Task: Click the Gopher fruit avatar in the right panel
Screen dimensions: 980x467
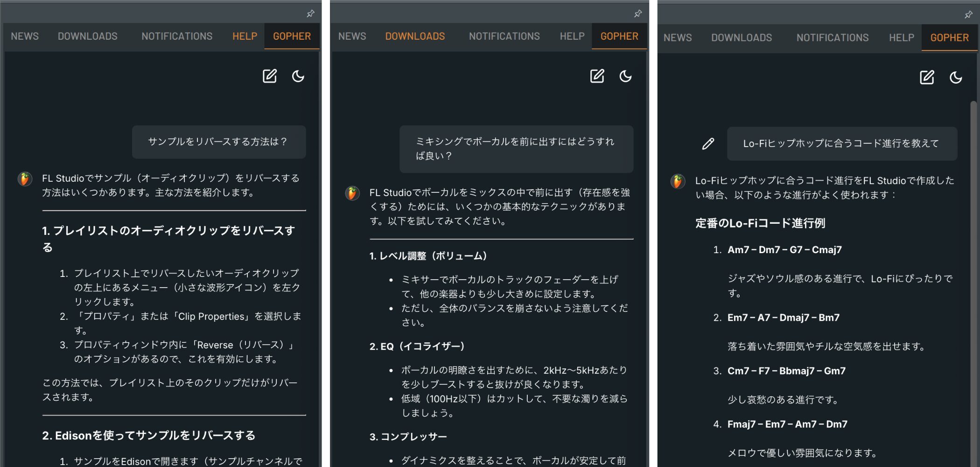Action: (678, 181)
